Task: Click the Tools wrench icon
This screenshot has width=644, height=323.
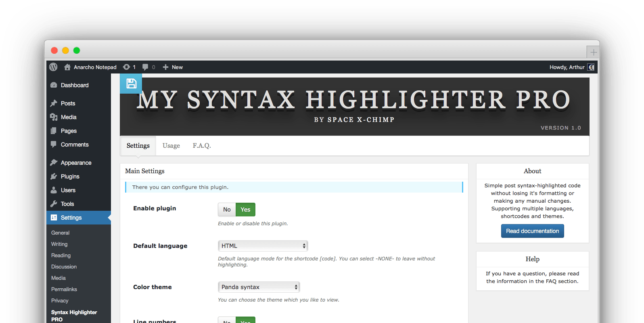Action: [x=54, y=204]
